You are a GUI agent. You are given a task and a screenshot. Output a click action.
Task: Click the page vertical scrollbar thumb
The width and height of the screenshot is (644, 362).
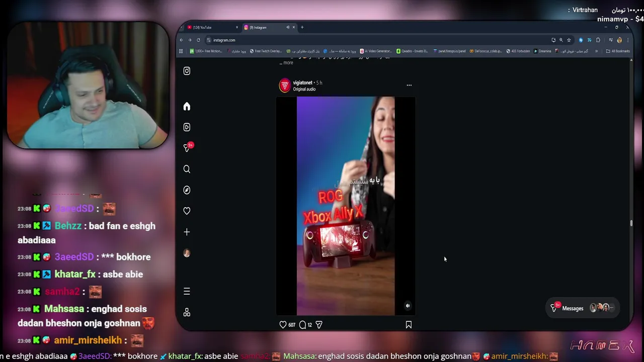(x=631, y=223)
